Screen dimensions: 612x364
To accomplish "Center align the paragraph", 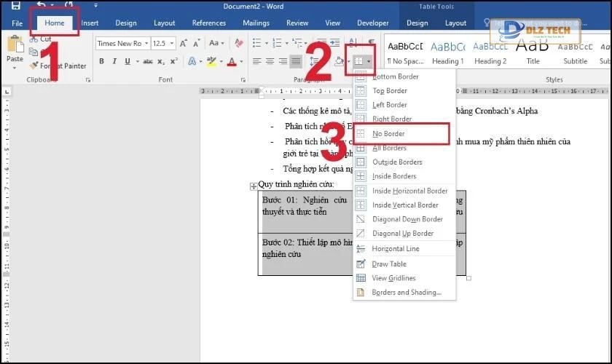I will point(270,61).
